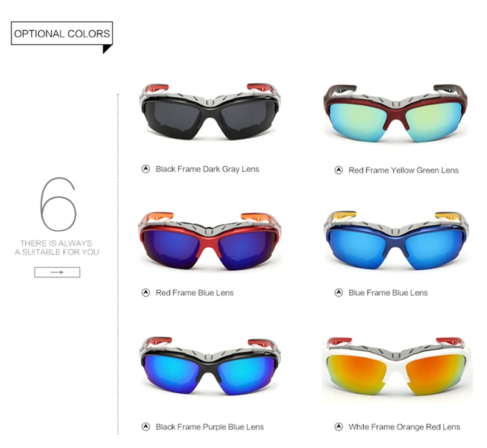Click the large number 6 graphic
The height and width of the screenshot is (448, 487).
pos(58,204)
